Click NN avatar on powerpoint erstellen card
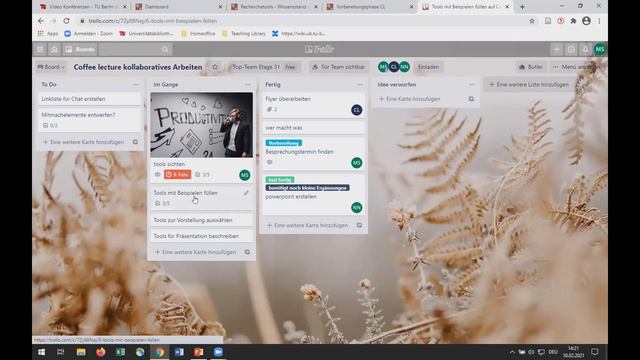Viewport: 640px width, 360px height. (x=357, y=208)
